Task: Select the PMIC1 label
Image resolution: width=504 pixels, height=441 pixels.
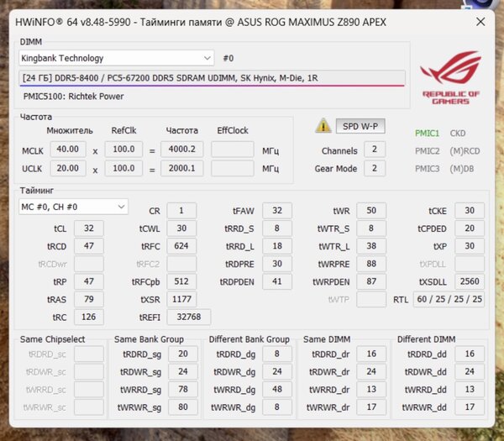Action: 427,133
